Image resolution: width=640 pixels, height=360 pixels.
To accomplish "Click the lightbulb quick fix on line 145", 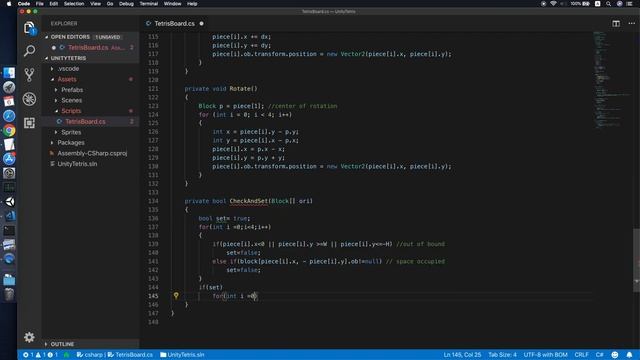I will 176,296.
